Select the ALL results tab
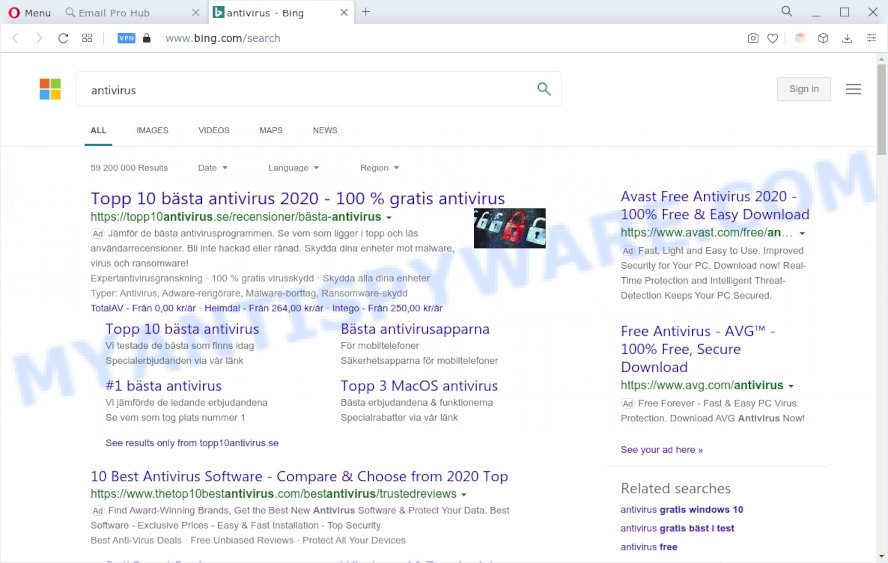This screenshot has width=888, height=563. 98,130
